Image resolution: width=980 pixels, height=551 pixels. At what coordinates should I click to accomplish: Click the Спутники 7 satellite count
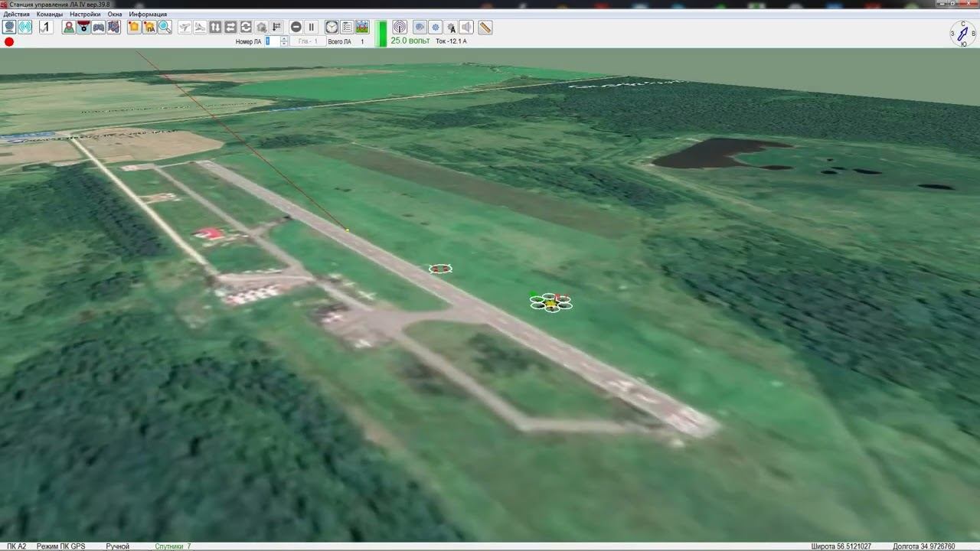pos(173,546)
